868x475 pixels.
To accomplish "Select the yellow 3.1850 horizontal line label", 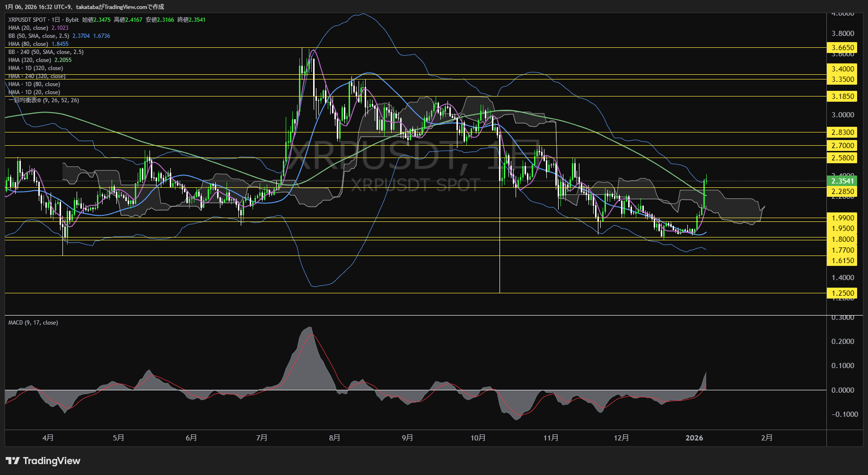I will (842, 97).
